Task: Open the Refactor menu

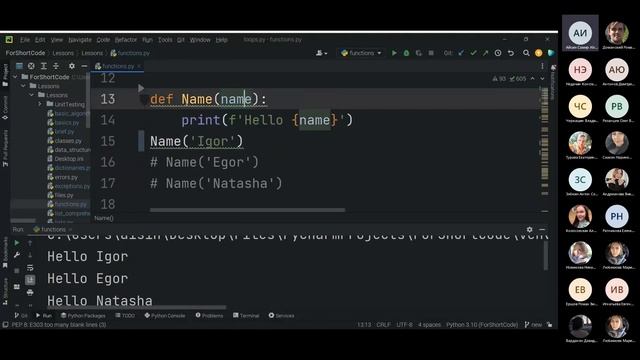Action: click(126, 40)
